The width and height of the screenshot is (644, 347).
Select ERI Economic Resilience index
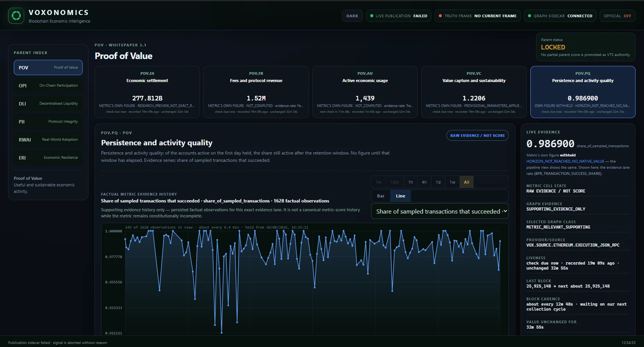coord(48,158)
